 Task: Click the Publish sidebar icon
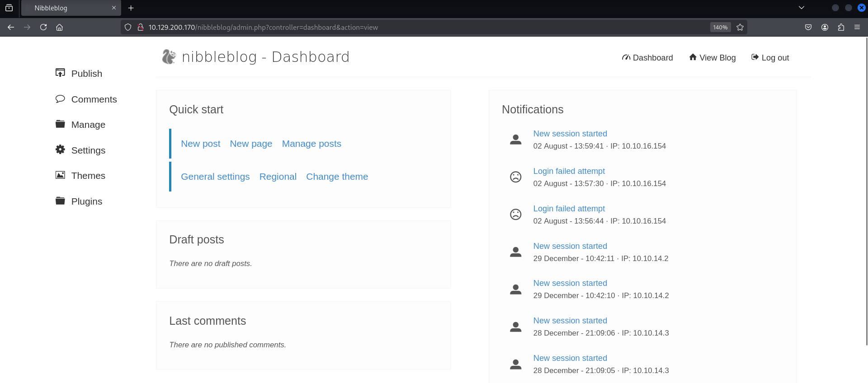point(60,73)
